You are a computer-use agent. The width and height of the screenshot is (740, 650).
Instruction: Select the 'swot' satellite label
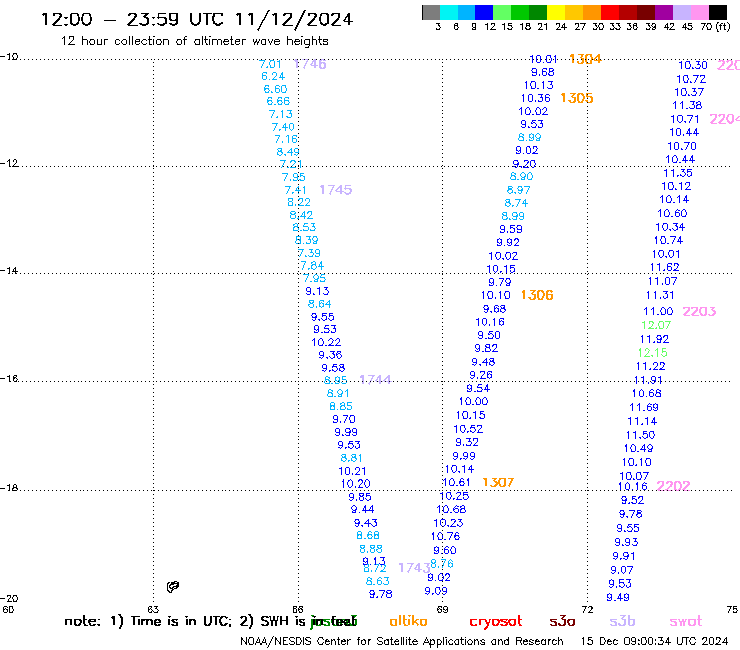tap(686, 622)
